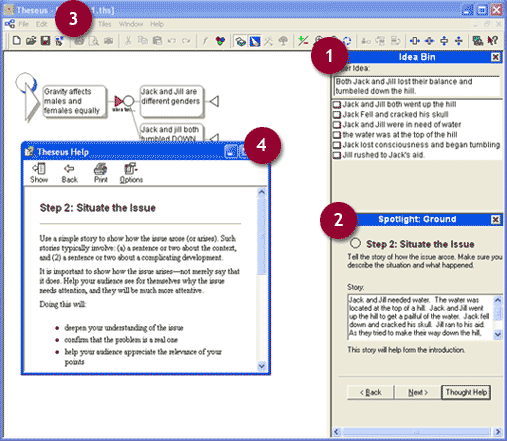Click the green plus red minus icon
The image size is (507, 441).
pyautogui.click(x=303, y=41)
